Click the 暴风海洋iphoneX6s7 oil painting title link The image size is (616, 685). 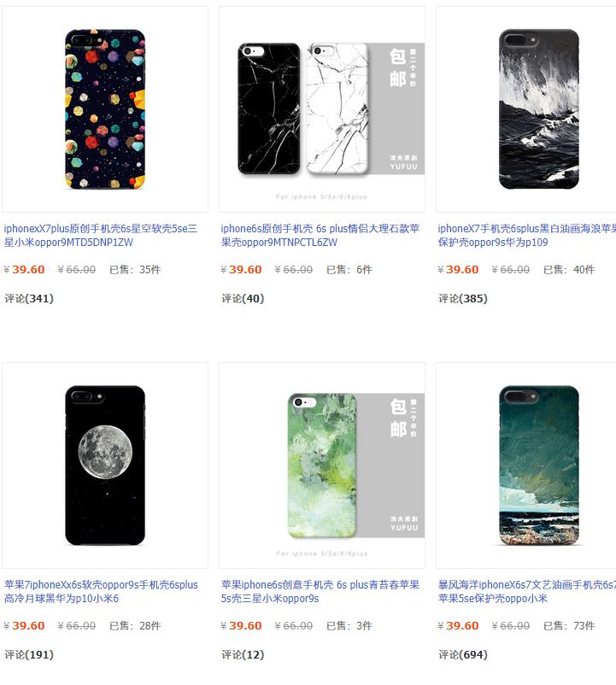point(527,592)
